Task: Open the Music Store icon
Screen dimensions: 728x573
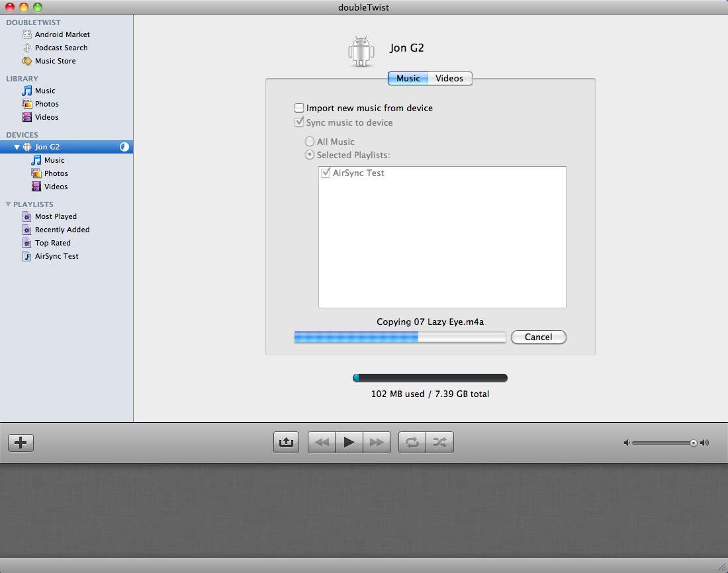Action: tap(27, 61)
